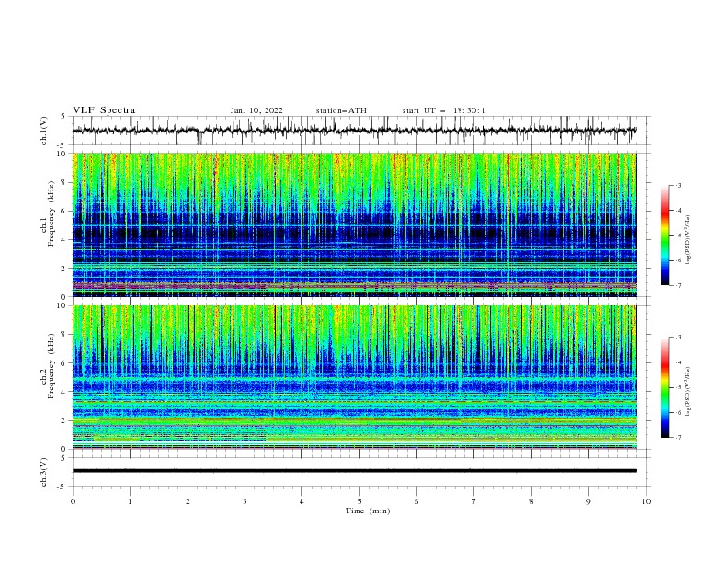Click the '5' tick on the time axis
The image size is (728, 563).
coord(359,501)
